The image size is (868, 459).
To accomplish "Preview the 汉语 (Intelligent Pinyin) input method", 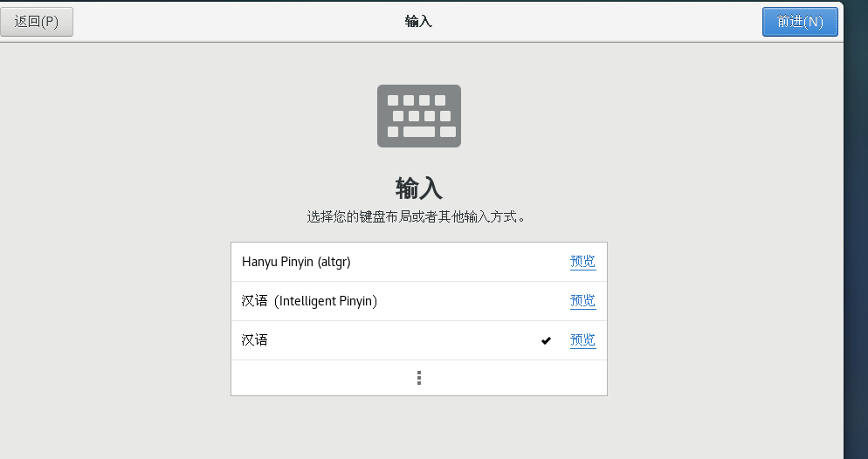I will 582,301.
